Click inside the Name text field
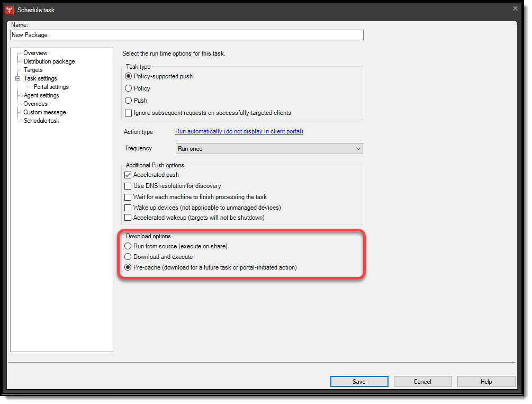This screenshot has width=532, height=404. click(x=185, y=34)
